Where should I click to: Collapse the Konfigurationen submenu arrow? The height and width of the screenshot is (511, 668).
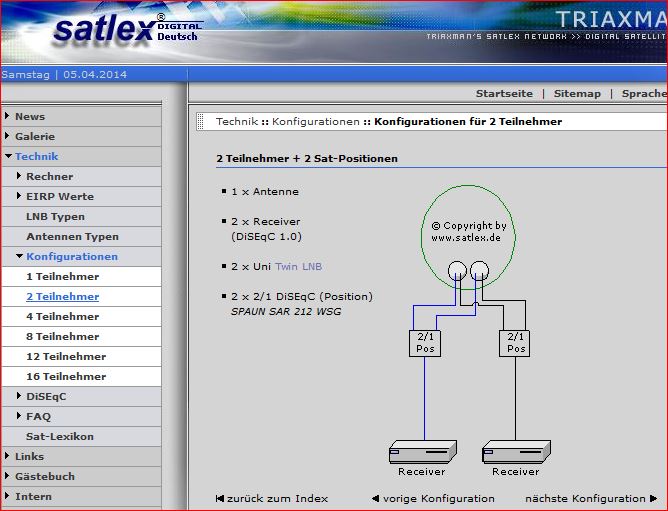click(x=20, y=256)
